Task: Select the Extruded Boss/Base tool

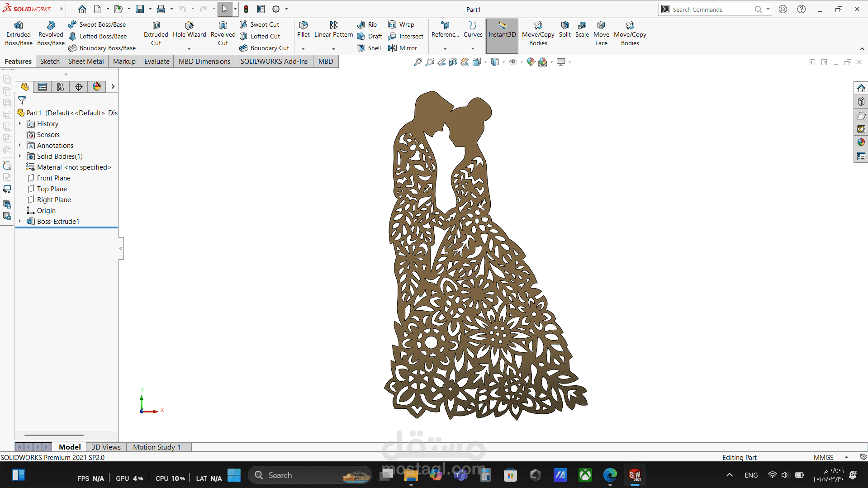Action: pyautogui.click(x=19, y=34)
